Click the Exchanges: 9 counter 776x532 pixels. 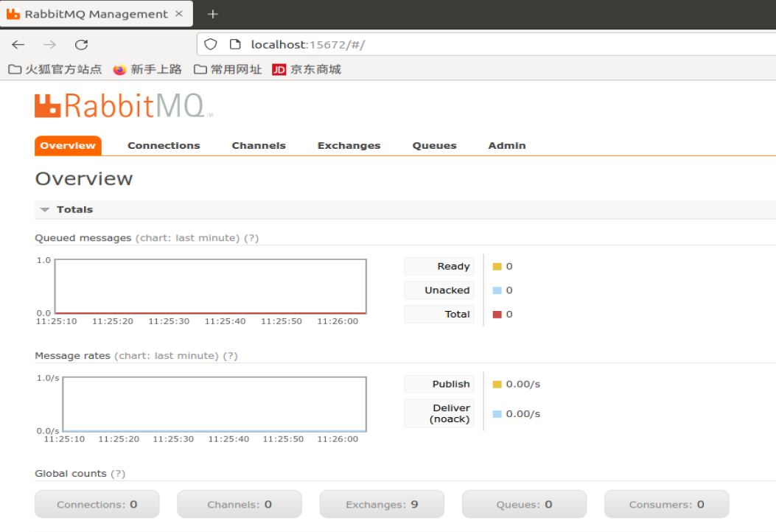pos(382,504)
